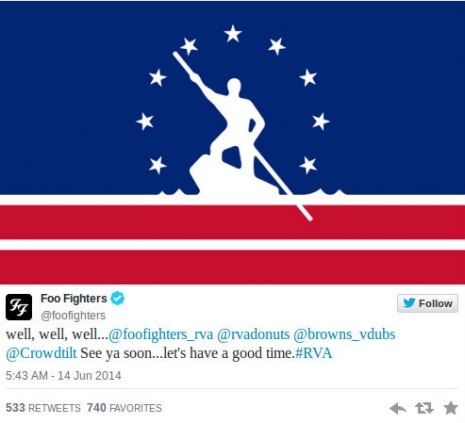465x423 pixels.
Task: View the 533 retweets list
Action: 43,408
